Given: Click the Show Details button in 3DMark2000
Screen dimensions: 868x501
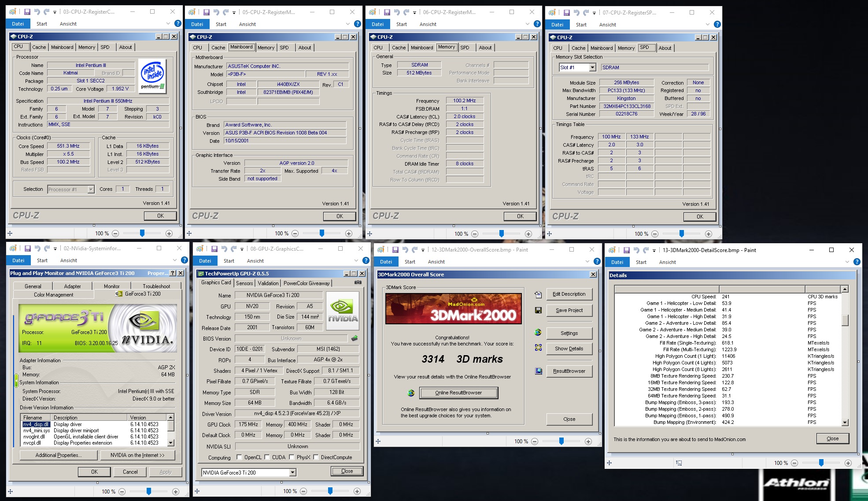Looking at the screenshot, I should [569, 349].
